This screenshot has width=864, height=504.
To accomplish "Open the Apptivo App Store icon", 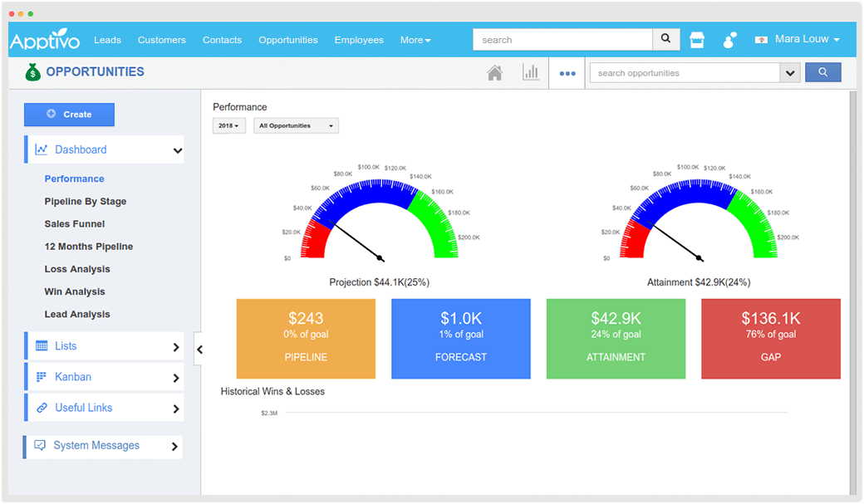I will (x=696, y=39).
